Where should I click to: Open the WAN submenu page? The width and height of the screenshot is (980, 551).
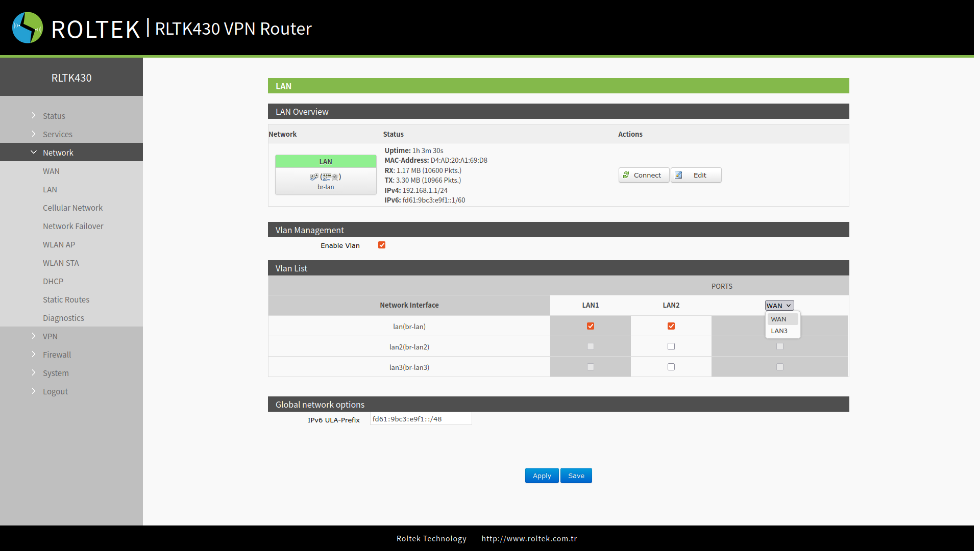(51, 171)
